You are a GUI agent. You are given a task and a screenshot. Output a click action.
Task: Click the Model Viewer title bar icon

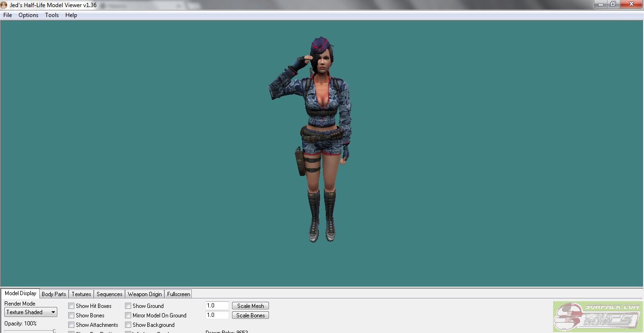point(4,5)
